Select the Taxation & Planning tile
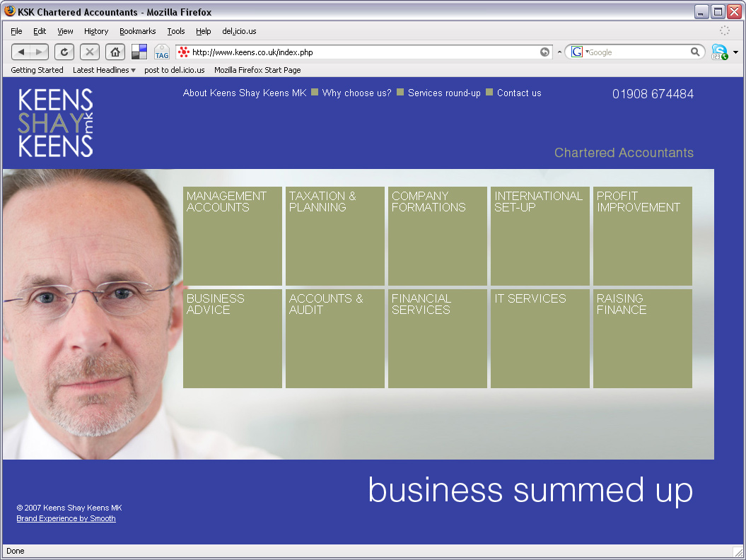 pos(335,236)
